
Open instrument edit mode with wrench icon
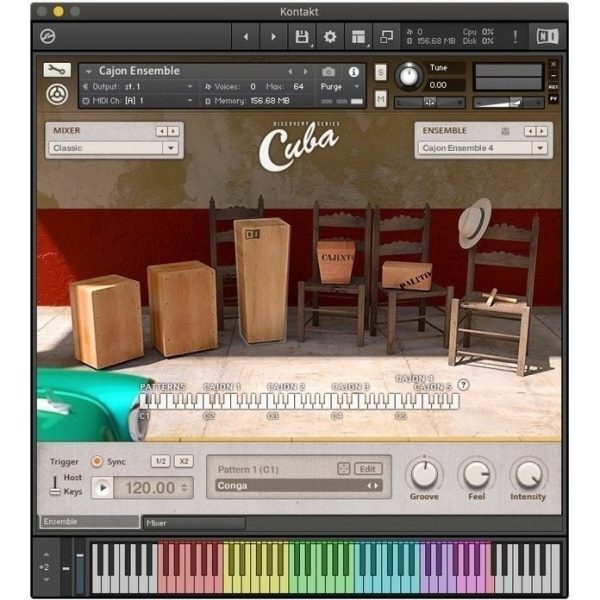pos(57,70)
